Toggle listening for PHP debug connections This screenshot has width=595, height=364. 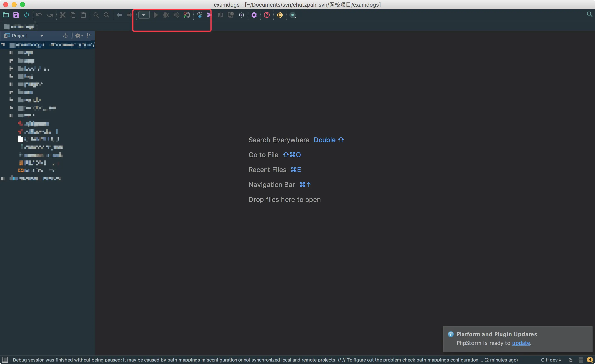[187, 15]
